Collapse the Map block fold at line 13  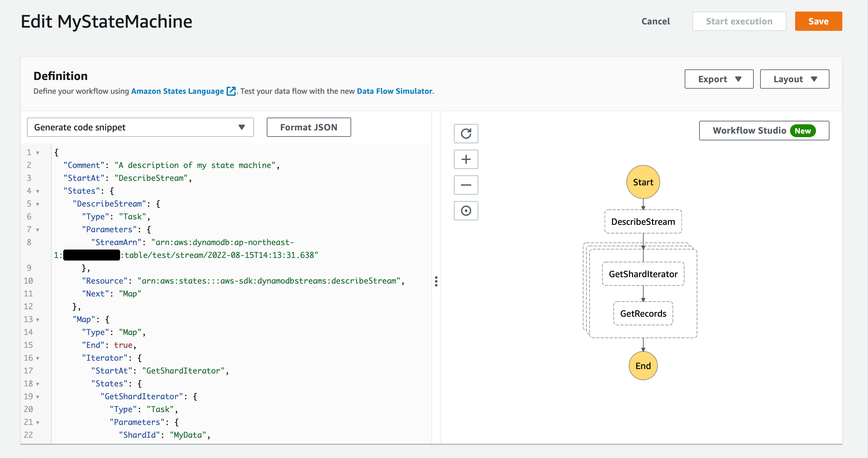coord(38,320)
